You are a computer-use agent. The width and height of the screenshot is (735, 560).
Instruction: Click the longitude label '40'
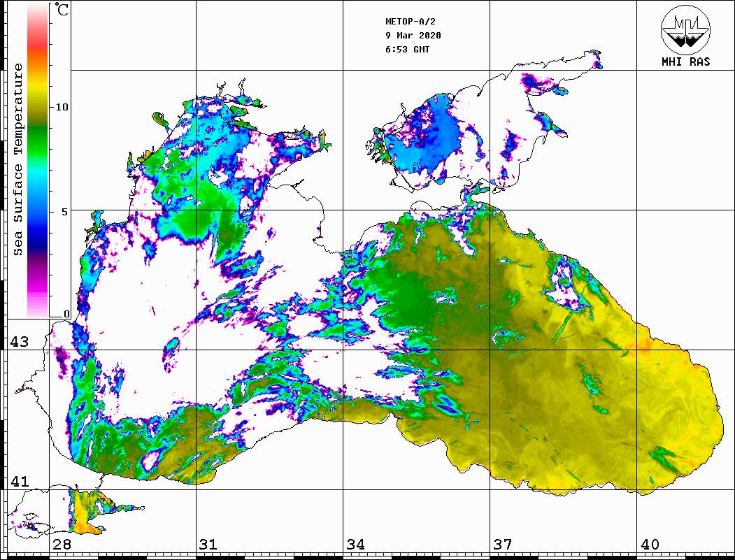coord(650,544)
